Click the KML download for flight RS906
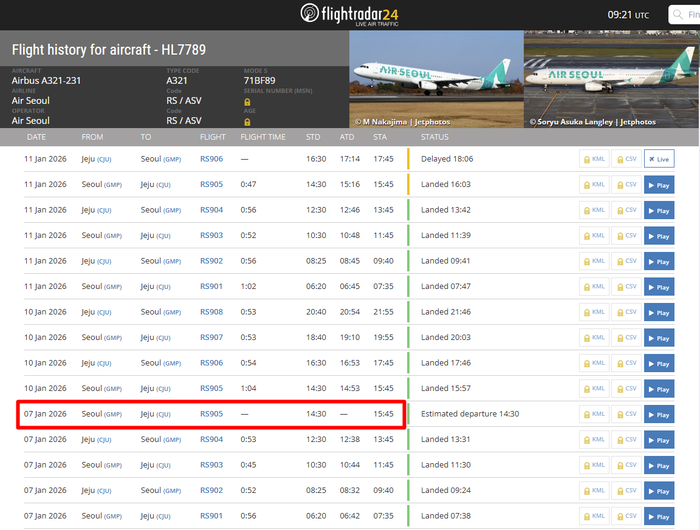Screen dimensions: 700x530 (x=594, y=158)
